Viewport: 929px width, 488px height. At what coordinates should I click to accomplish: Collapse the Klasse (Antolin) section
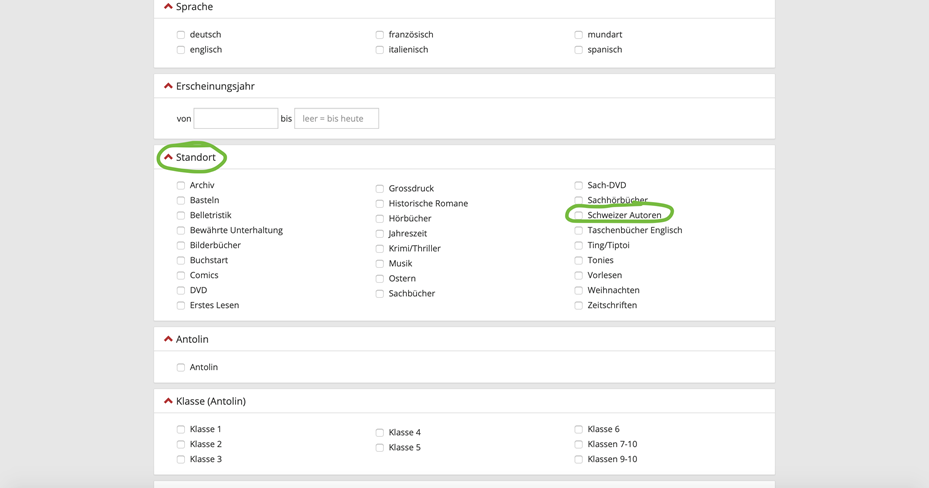tap(168, 401)
